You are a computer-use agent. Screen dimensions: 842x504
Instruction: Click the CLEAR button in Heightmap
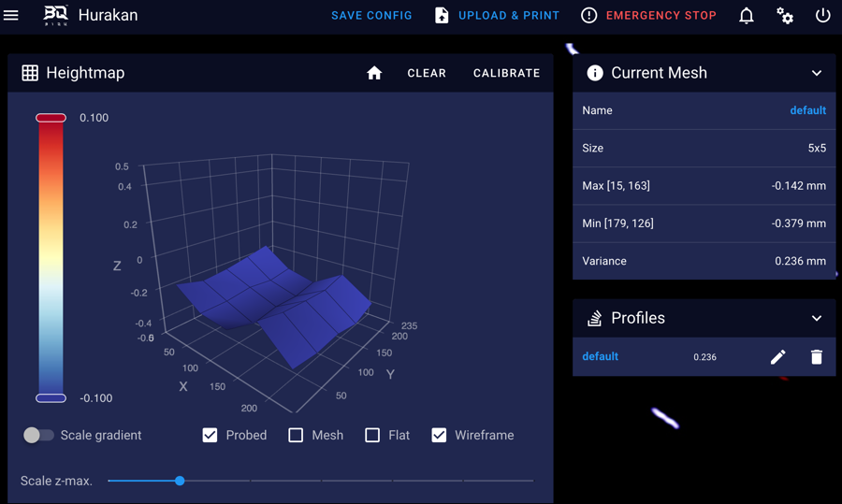[427, 73]
